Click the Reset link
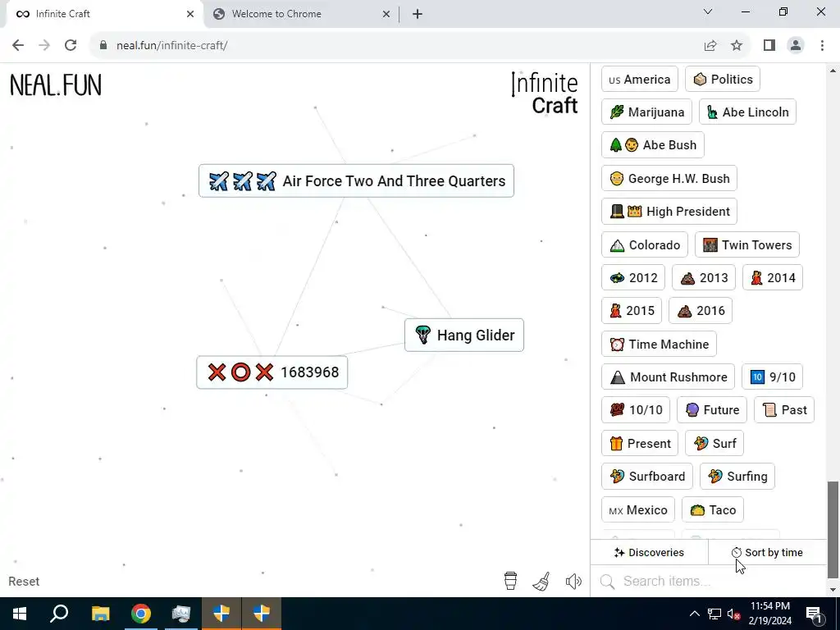The width and height of the screenshot is (840, 630). tap(24, 582)
